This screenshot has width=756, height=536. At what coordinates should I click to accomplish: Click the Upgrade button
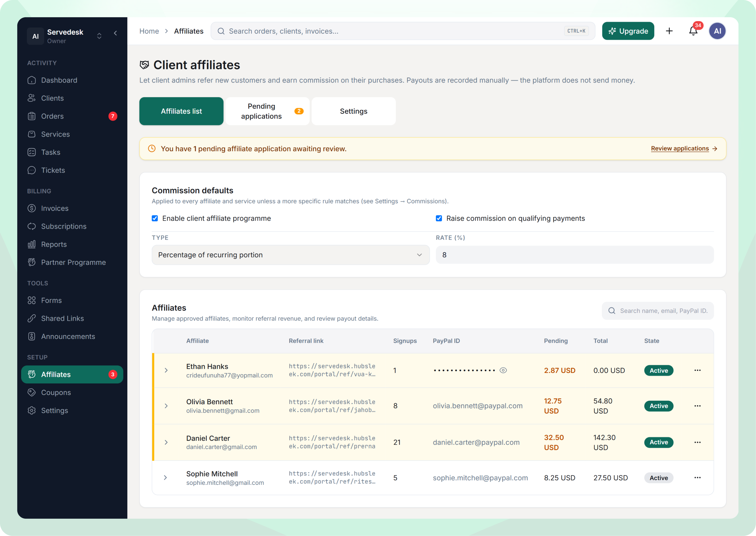click(x=628, y=31)
